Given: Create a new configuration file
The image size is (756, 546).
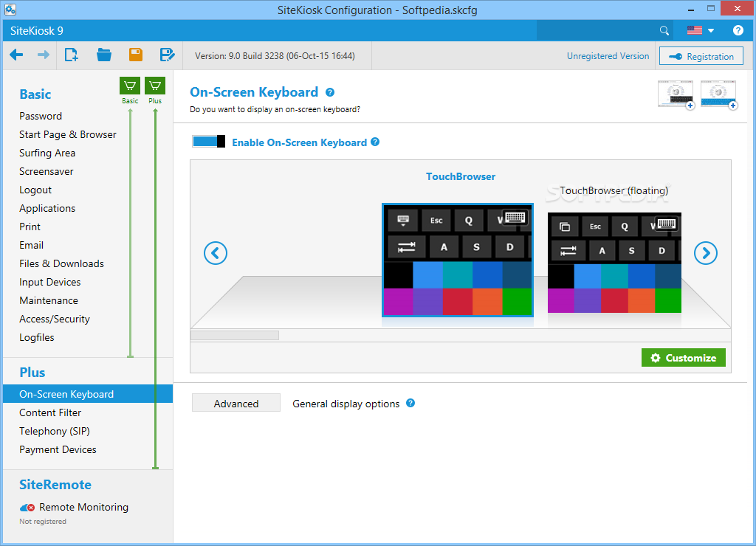Looking at the screenshot, I should click(72, 55).
